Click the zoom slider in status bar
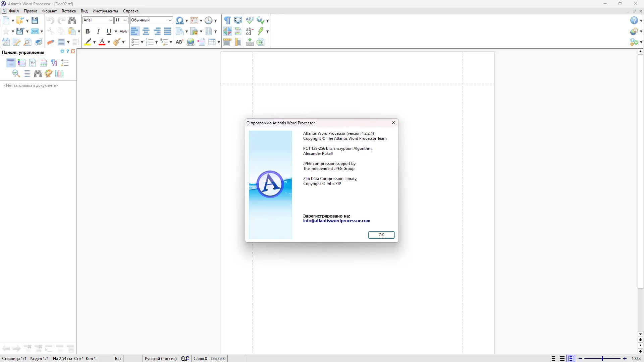This screenshot has height=362, width=644. coord(602,359)
